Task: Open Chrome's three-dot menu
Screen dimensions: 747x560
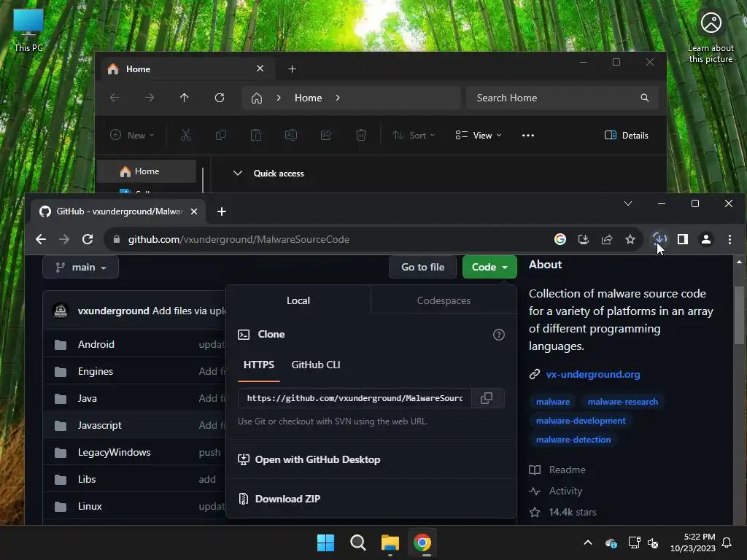Action: click(x=729, y=239)
